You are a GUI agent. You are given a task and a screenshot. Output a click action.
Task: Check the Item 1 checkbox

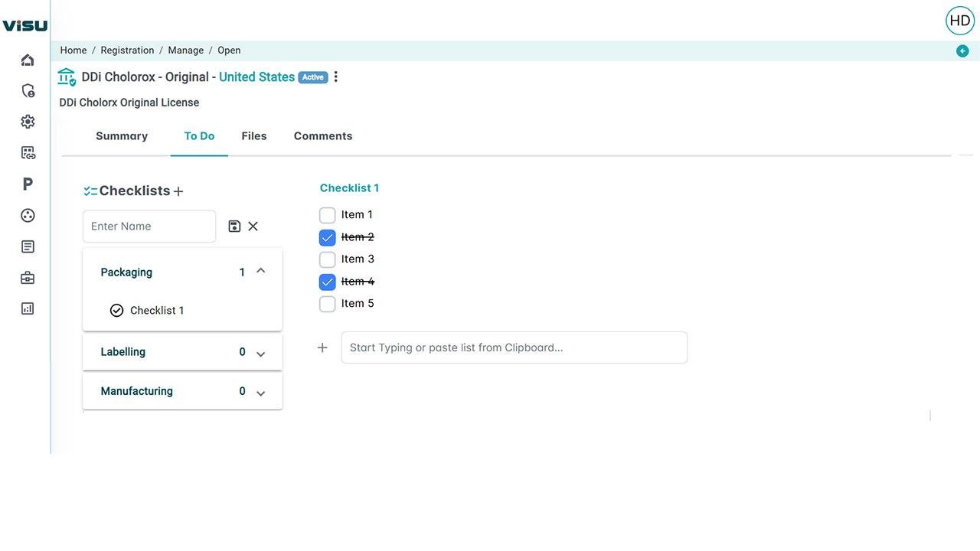(327, 215)
